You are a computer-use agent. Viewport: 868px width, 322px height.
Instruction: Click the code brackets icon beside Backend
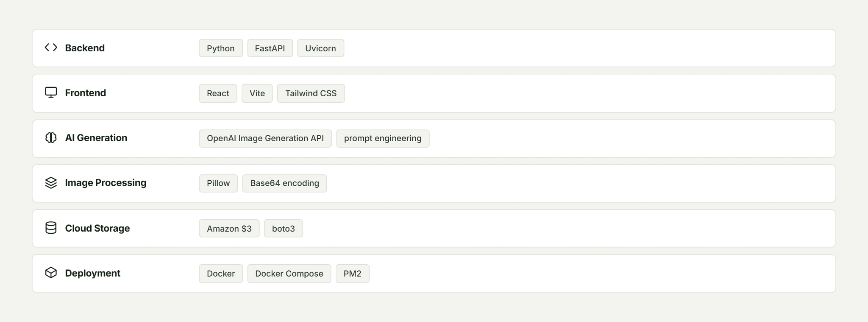[51, 48]
